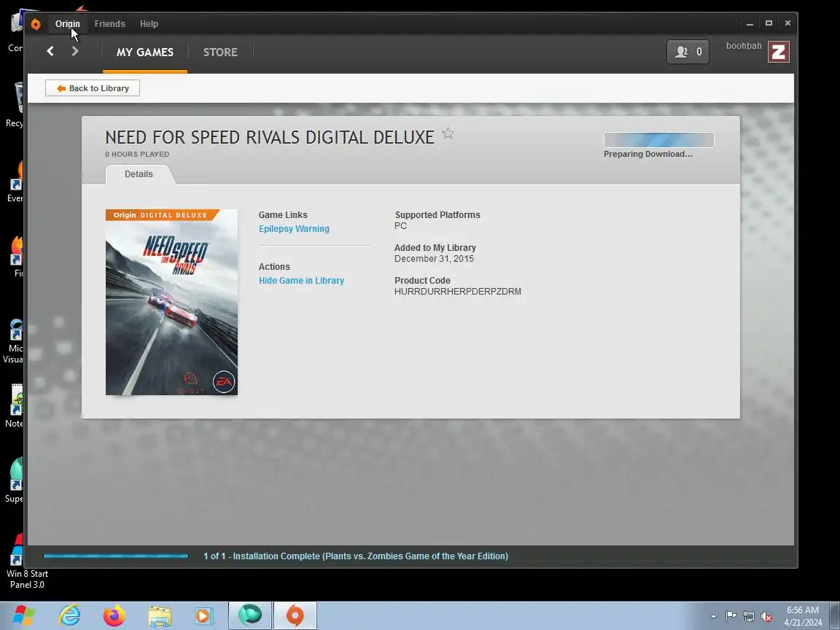Launch Internet Explorer from taskbar
Viewport: 840px width, 630px height.
point(70,615)
